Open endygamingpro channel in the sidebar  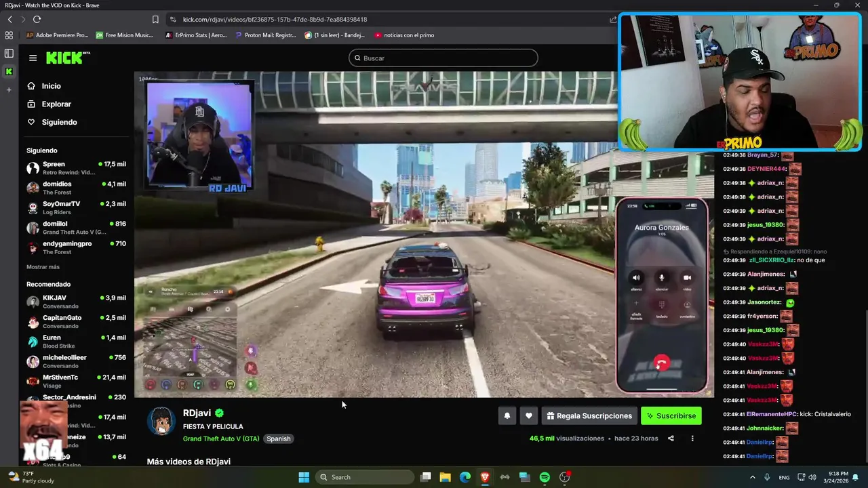click(76, 247)
